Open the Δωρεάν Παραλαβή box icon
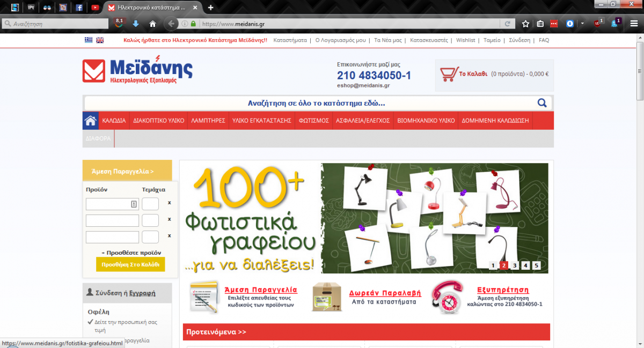Image resolution: width=644 pixels, height=348 pixels. pos(327,297)
